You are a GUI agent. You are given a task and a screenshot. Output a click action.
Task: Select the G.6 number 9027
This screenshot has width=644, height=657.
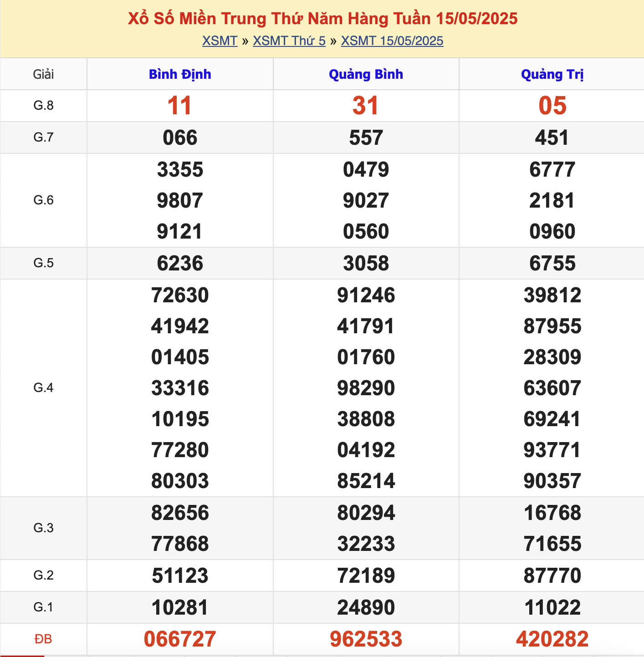[x=366, y=201]
